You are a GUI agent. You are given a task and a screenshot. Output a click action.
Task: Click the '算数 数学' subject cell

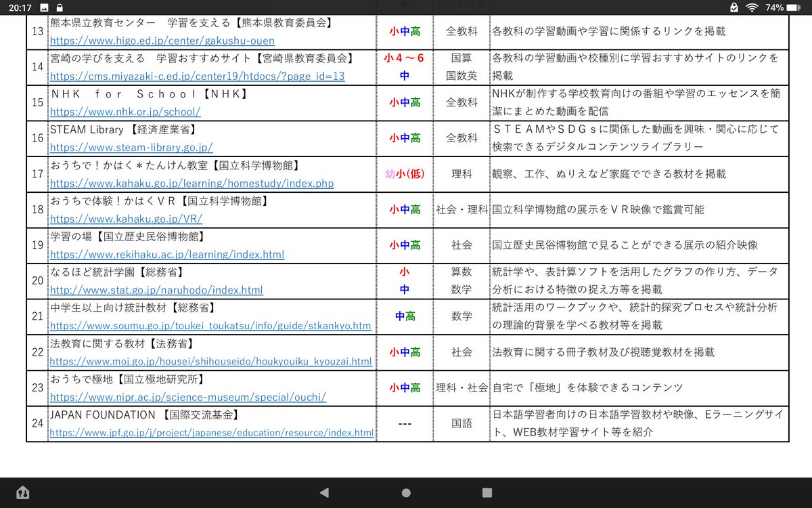(x=461, y=281)
